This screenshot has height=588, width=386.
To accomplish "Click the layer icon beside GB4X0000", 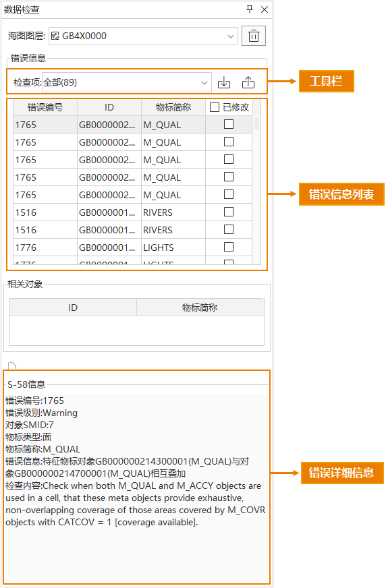I will 55,36.
